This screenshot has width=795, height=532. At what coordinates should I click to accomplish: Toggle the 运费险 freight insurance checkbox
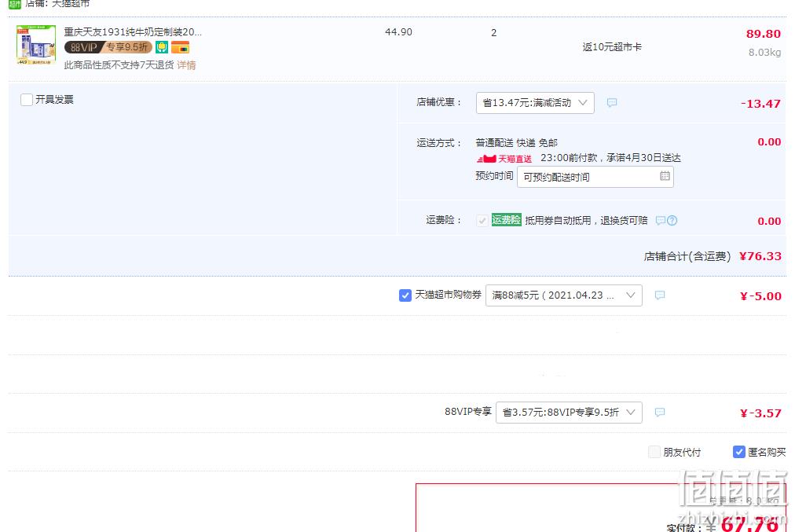click(482, 221)
